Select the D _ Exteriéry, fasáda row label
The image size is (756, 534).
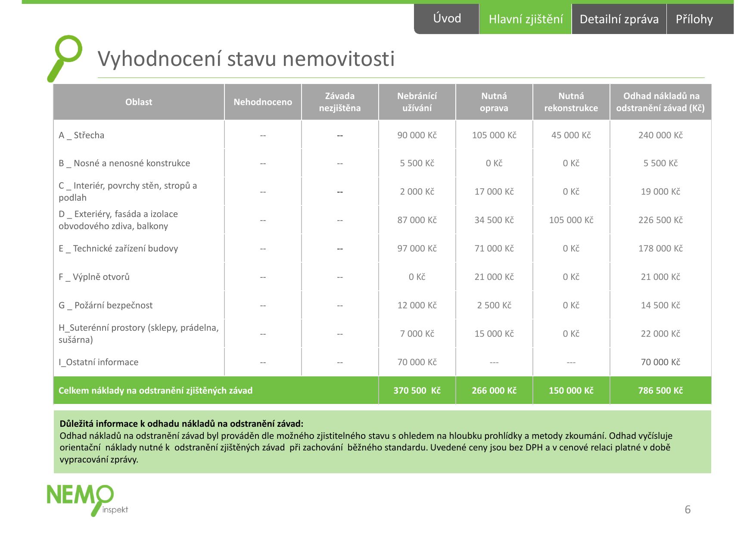tap(118, 220)
